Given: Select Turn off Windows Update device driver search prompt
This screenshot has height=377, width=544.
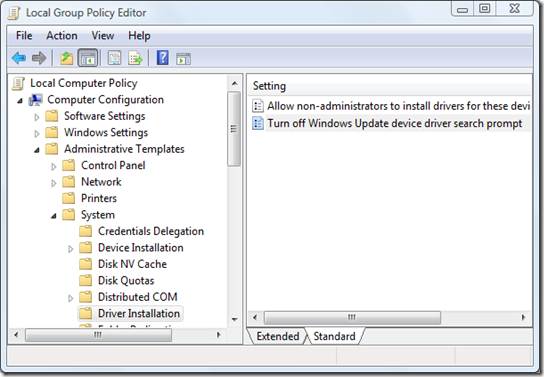Looking at the screenshot, I should click(394, 123).
